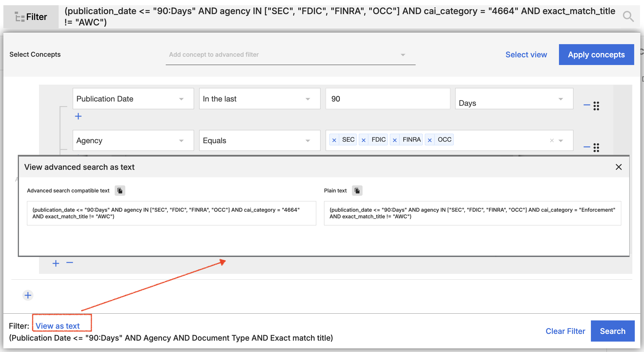Click the Clear Filter link

point(565,331)
